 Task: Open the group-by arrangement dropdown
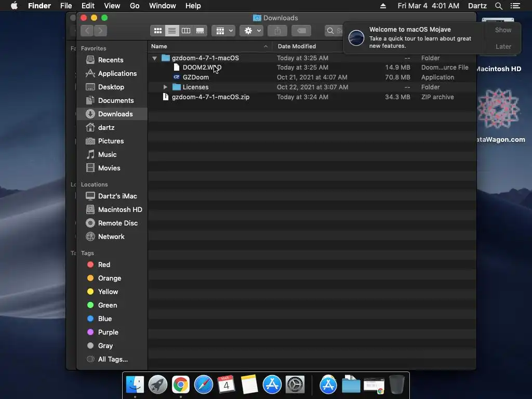pos(223,31)
